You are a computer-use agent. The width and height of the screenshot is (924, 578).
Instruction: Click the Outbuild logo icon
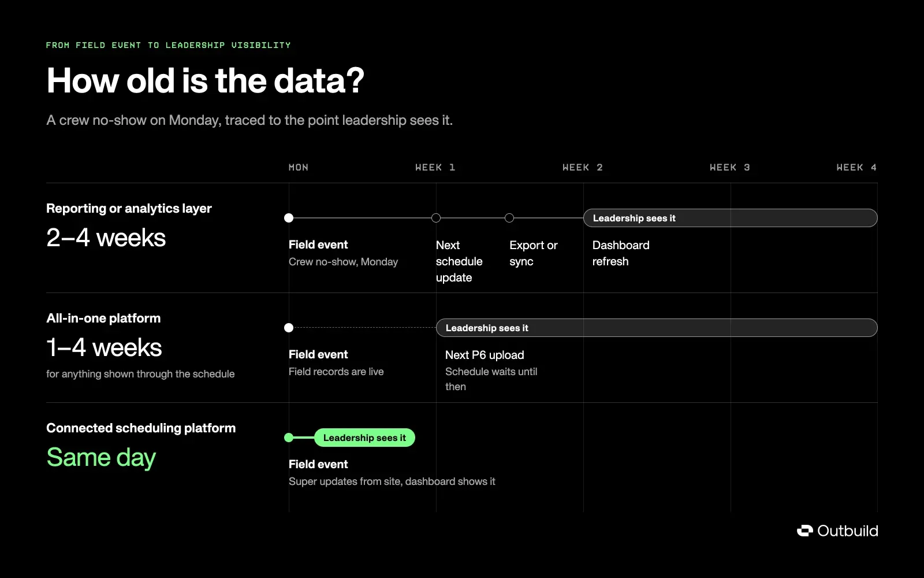pos(804,531)
